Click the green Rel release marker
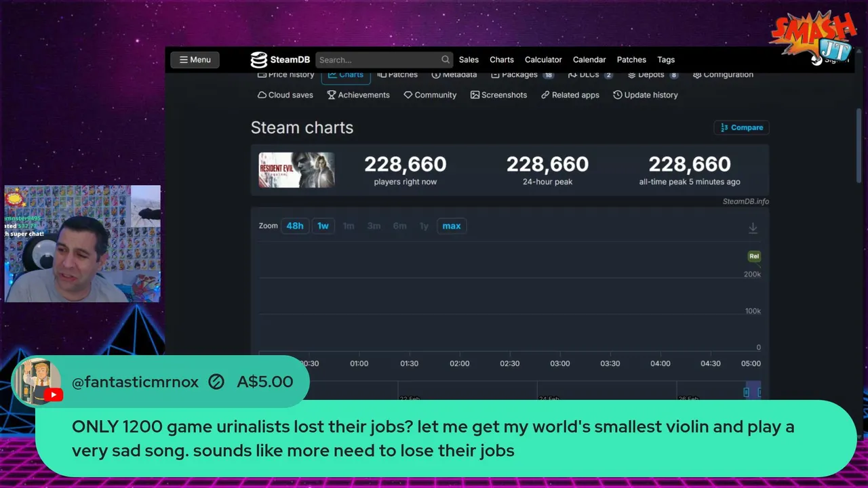Screen dimensions: 868x488 (x=754, y=256)
